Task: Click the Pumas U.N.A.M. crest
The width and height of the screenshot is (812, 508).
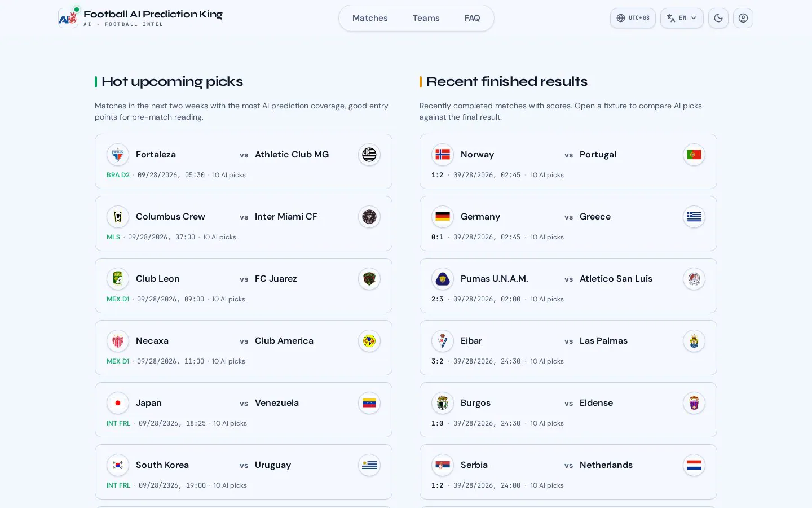Action: click(x=443, y=279)
